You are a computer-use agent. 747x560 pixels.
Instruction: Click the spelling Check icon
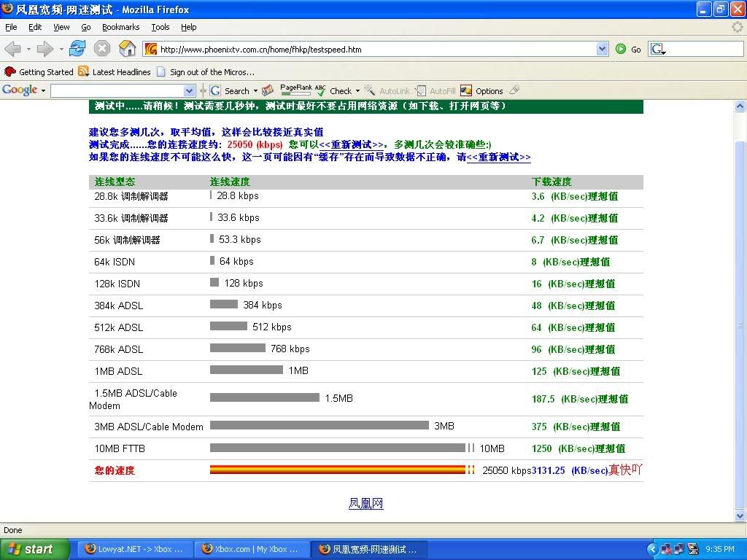(322, 90)
